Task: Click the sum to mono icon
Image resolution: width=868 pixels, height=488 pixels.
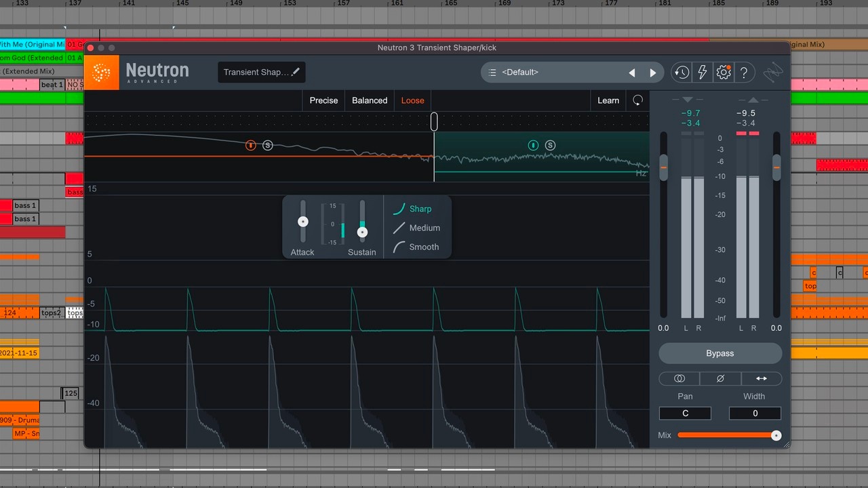Action: (679, 379)
